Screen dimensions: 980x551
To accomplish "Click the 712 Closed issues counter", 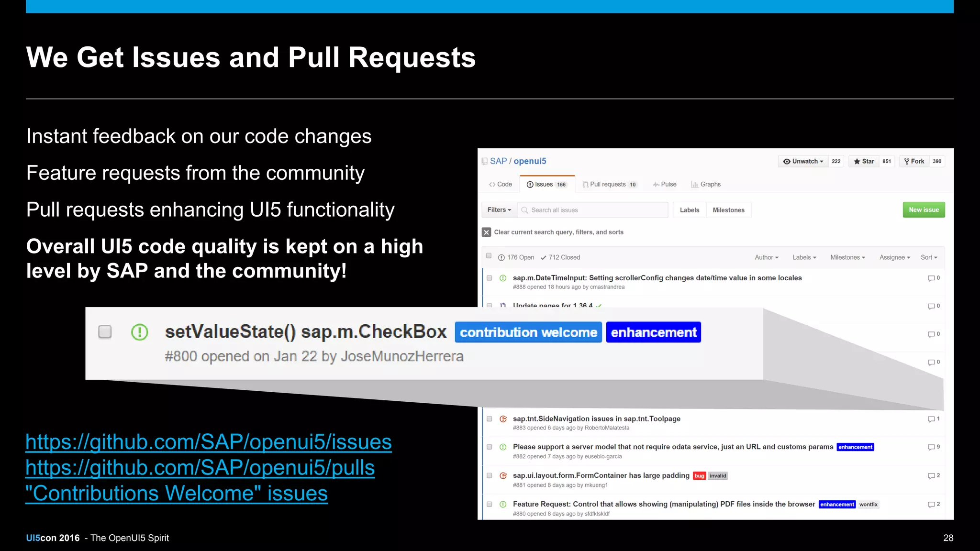I will [x=560, y=257].
